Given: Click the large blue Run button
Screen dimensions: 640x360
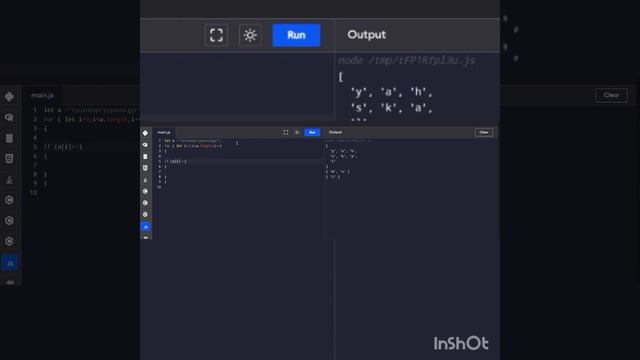Looking at the screenshot, I should point(296,35).
